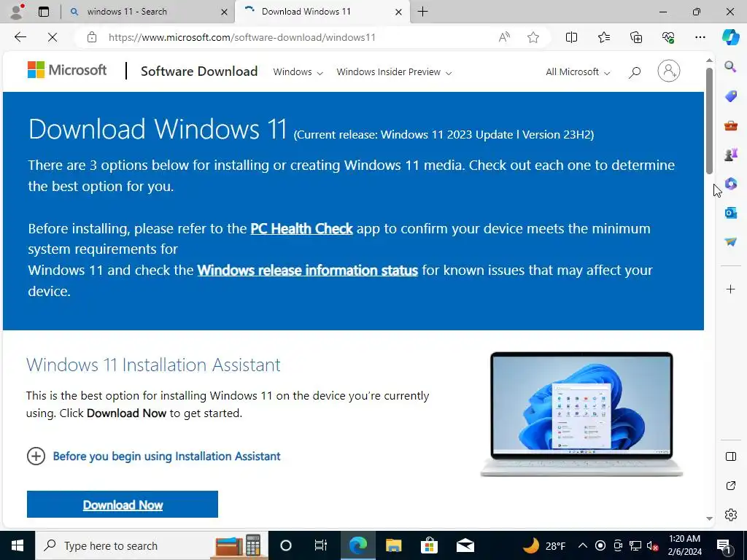This screenshot has width=747, height=560.
Task: Expand Before you begin using Installation Assistant
Action: tap(153, 456)
